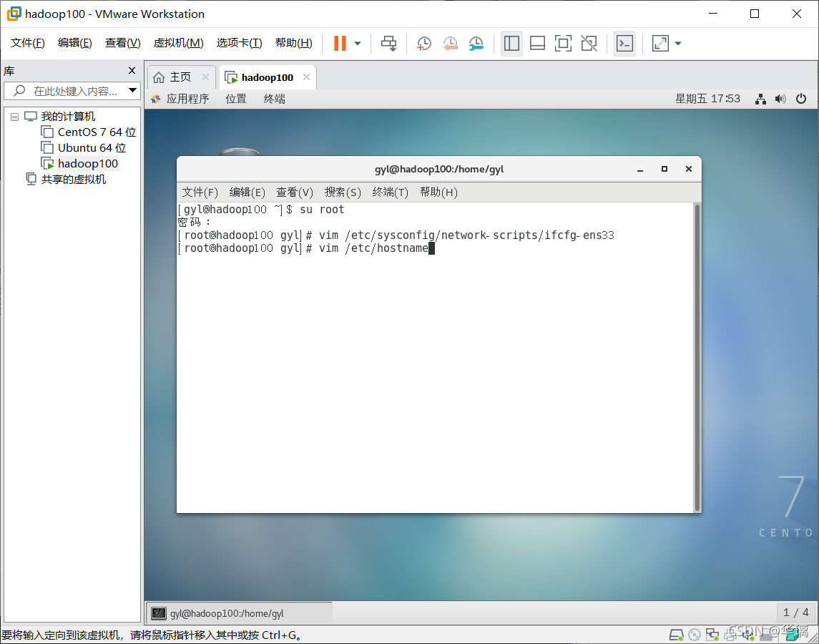The width and height of the screenshot is (819, 644).
Task: Take a snapshot of this VM
Action: pos(423,44)
